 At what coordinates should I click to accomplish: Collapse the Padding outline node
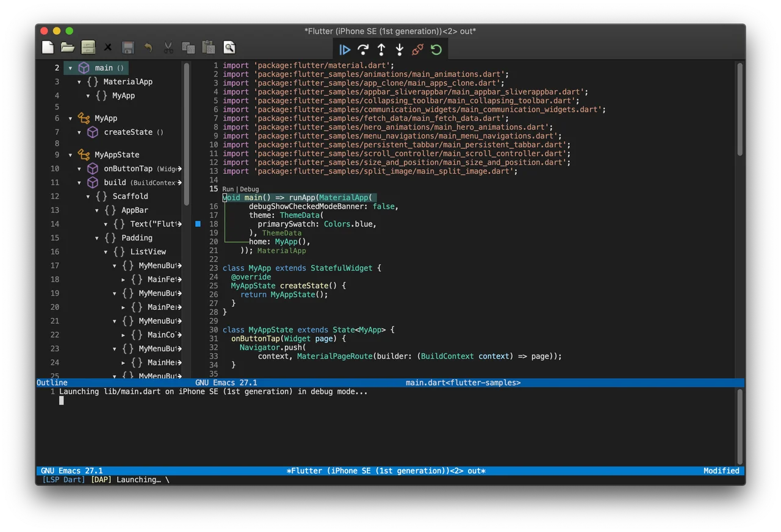[97, 238]
